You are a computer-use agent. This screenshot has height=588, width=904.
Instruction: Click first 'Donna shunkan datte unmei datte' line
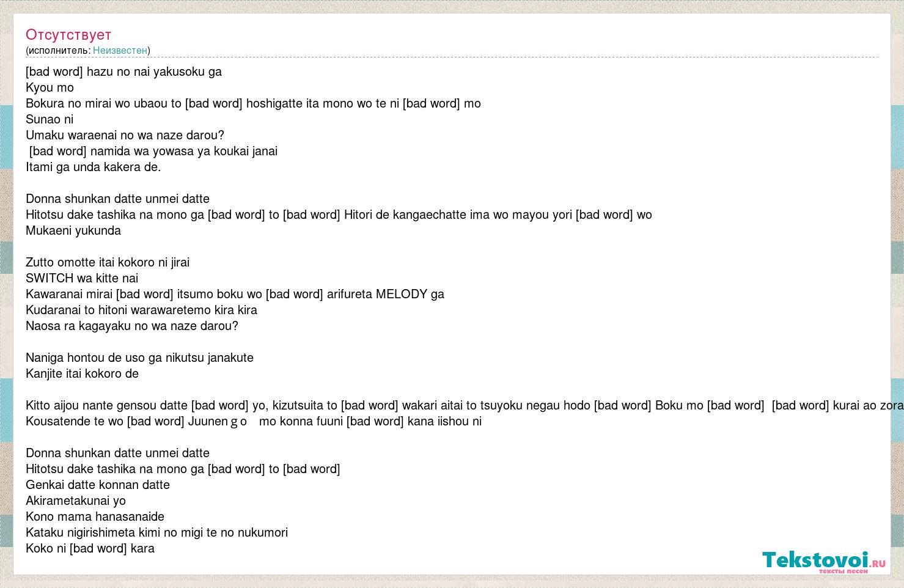pyautogui.click(x=117, y=199)
